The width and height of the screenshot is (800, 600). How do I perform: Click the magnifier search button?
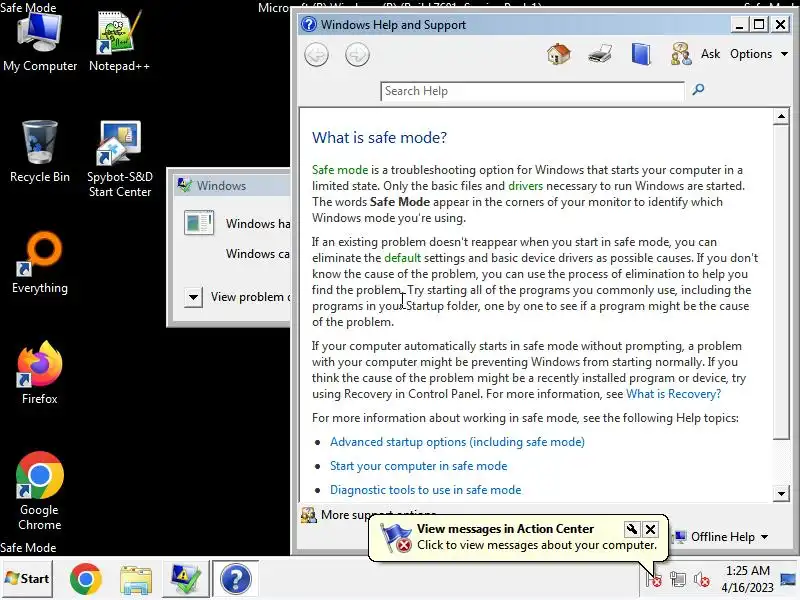[x=698, y=90]
